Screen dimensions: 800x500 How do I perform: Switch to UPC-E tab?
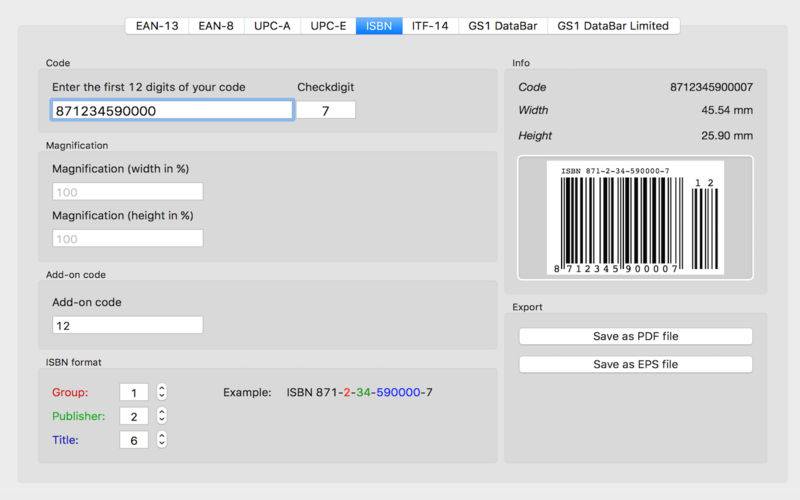pos(328,26)
